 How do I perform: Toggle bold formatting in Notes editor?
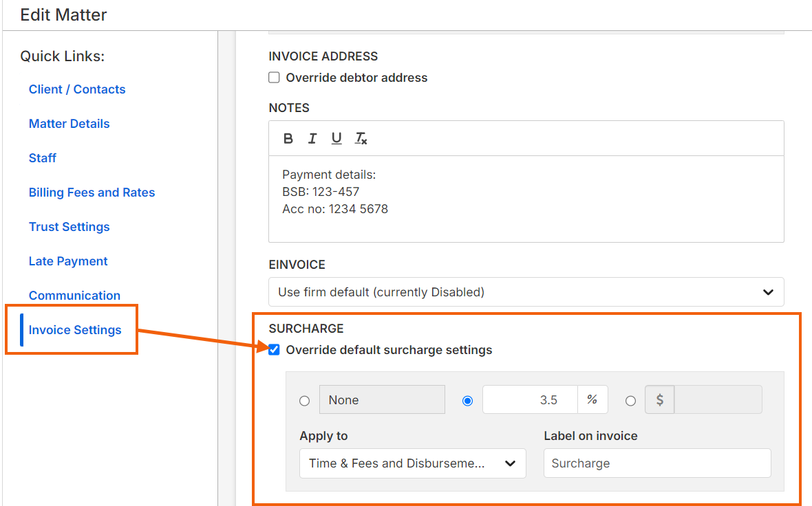click(288, 139)
